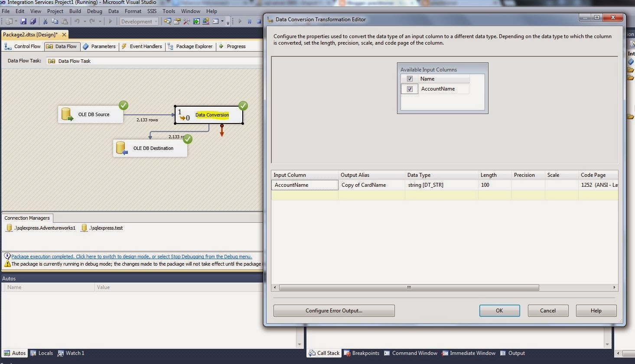Open the Toolbox hammer-and-wrench icon
The image size is (635, 364).
[187, 21]
